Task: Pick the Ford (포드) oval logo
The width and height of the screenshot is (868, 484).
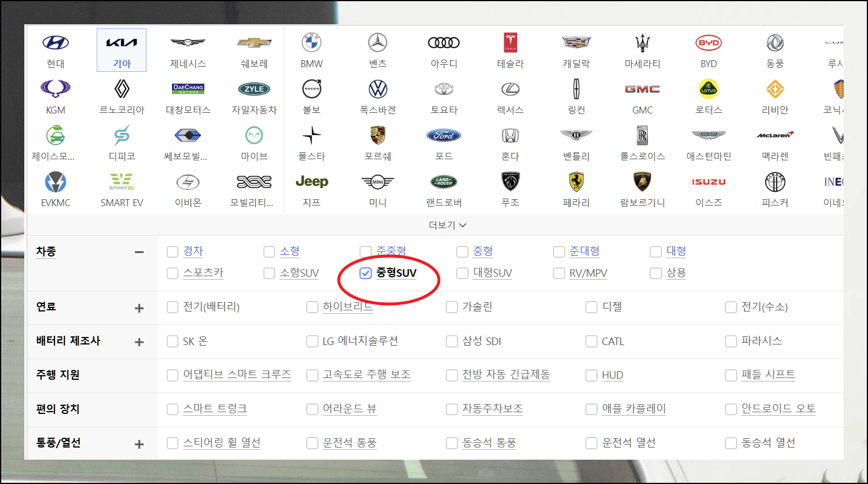Action: pyautogui.click(x=444, y=135)
